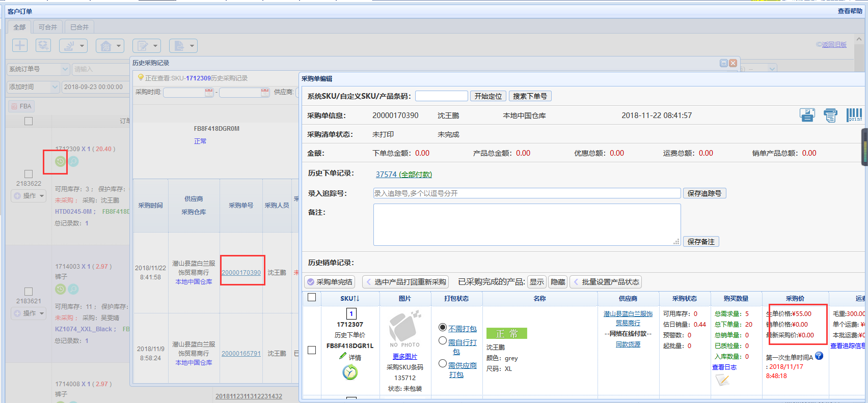
Task: Open the 添加时间 dropdown
Action: pyautogui.click(x=33, y=87)
